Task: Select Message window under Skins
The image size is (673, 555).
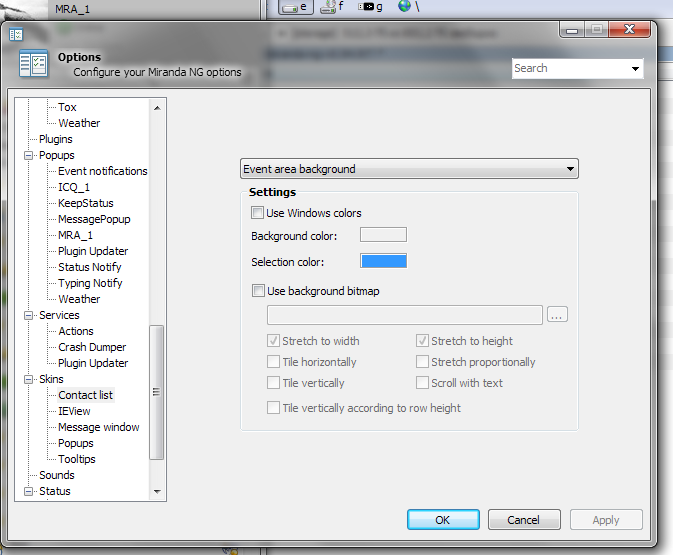Action: [98, 427]
